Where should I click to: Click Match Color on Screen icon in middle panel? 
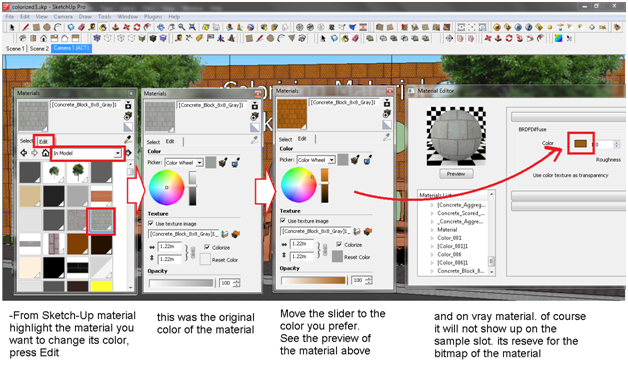click(x=236, y=163)
